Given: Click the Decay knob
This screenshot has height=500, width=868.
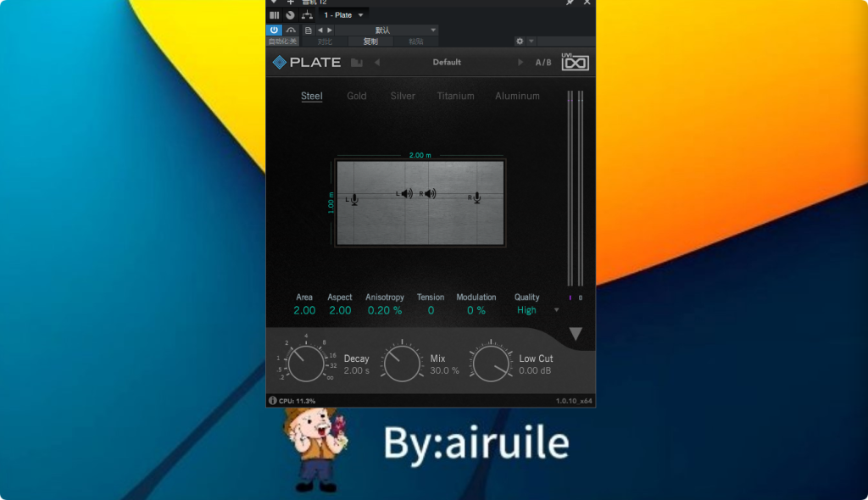Looking at the screenshot, I should pyautogui.click(x=306, y=364).
